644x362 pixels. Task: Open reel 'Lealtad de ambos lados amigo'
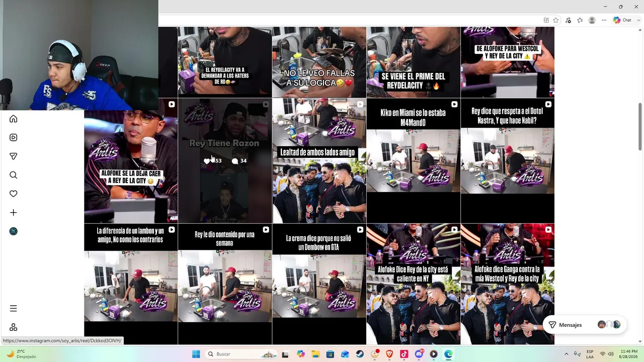pyautogui.click(x=319, y=161)
